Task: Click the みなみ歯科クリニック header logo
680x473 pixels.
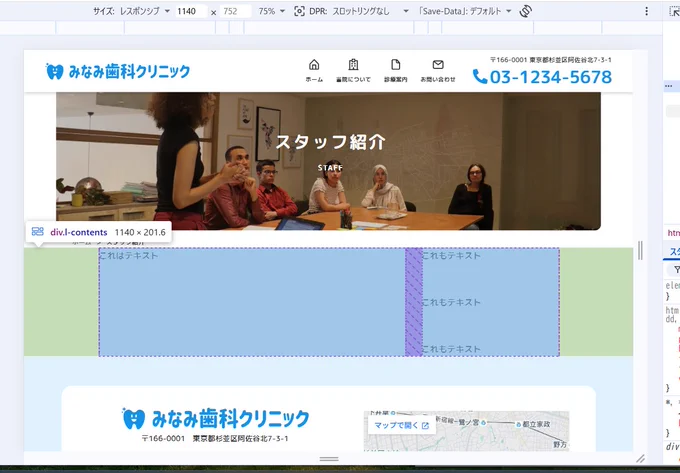Action: click(x=118, y=72)
